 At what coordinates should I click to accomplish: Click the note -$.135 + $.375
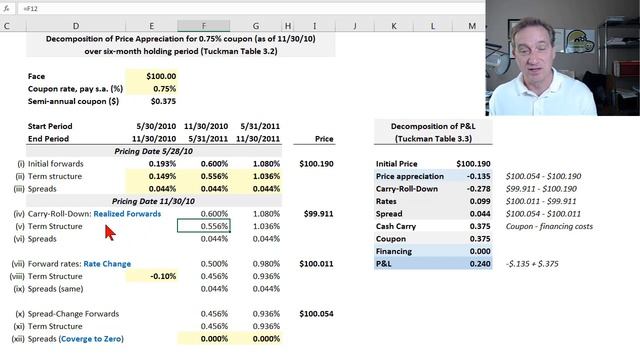[x=532, y=264]
